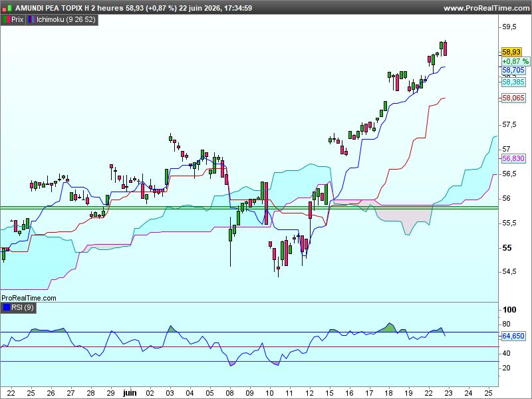The width and height of the screenshot is (532, 399).
Task: Click the date 25 at right of axis
Action: click(x=488, y=393)
